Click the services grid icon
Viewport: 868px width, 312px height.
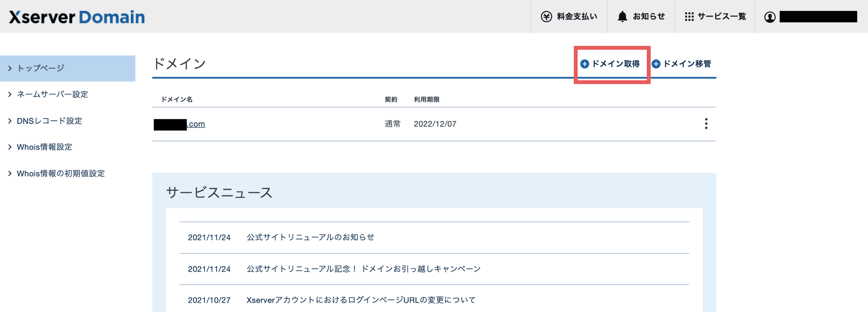point(689,17)
